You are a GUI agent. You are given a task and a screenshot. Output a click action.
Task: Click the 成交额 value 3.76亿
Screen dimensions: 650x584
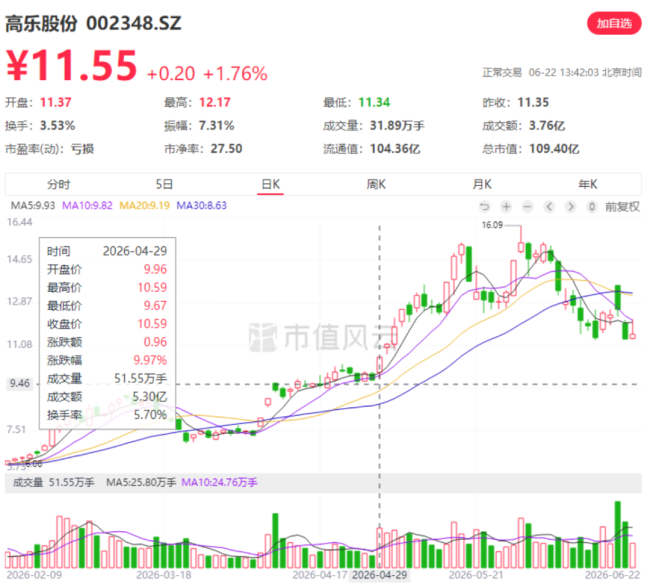point(547,126)
